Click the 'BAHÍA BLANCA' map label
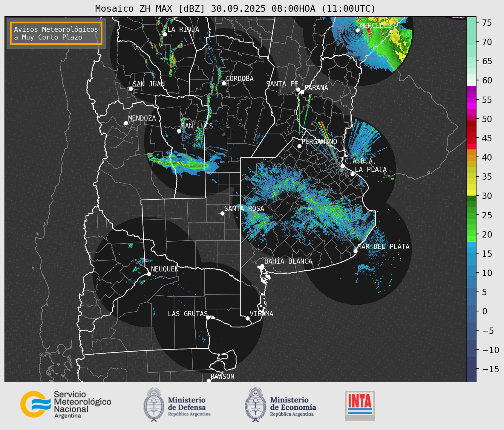Viewport: 504px width, 430px height. [x=288, y=261]
